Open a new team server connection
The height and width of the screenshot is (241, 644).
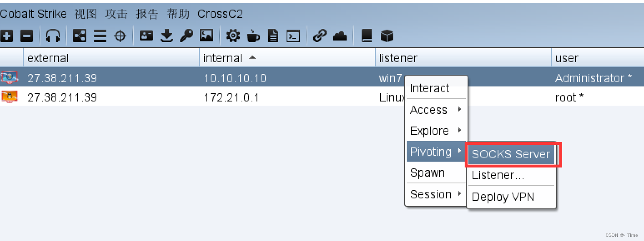pyautogui.click(x=7, y=36)
